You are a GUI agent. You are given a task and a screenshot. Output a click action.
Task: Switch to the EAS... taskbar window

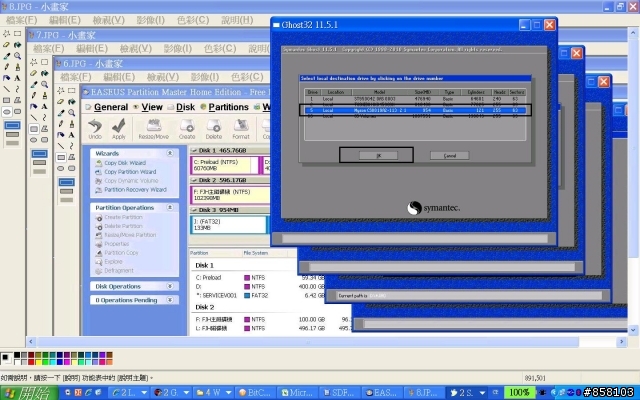(x=382, y=393)
